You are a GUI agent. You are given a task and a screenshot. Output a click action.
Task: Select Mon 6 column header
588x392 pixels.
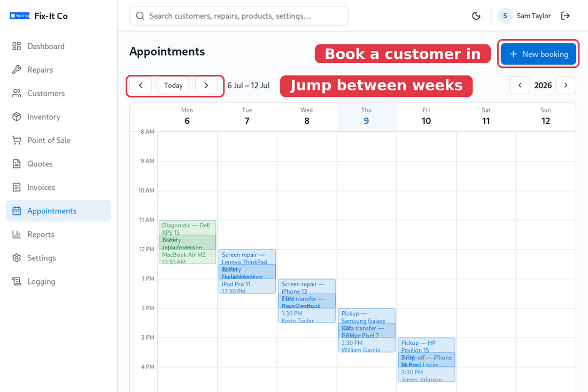[x=187, y=117]
